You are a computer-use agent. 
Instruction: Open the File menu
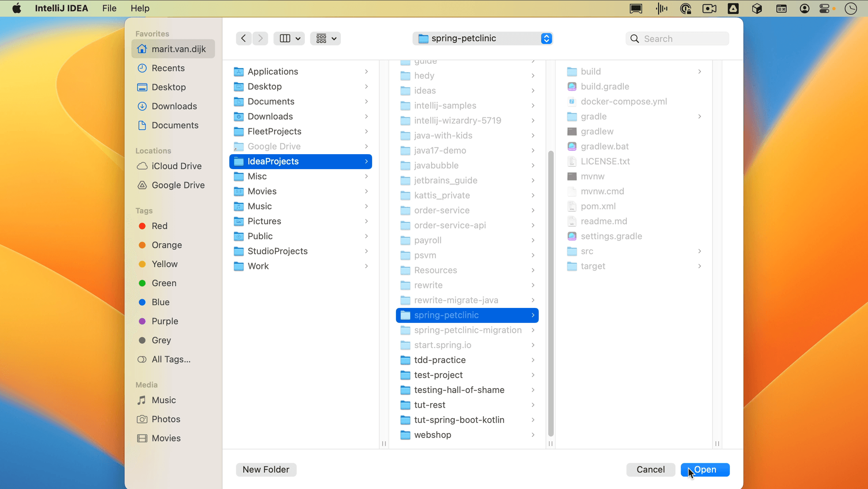coord(109,8)
